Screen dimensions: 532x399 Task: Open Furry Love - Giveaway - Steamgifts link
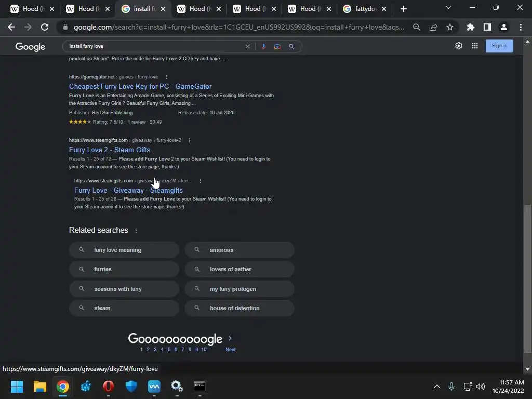click(x=128, y=190)
